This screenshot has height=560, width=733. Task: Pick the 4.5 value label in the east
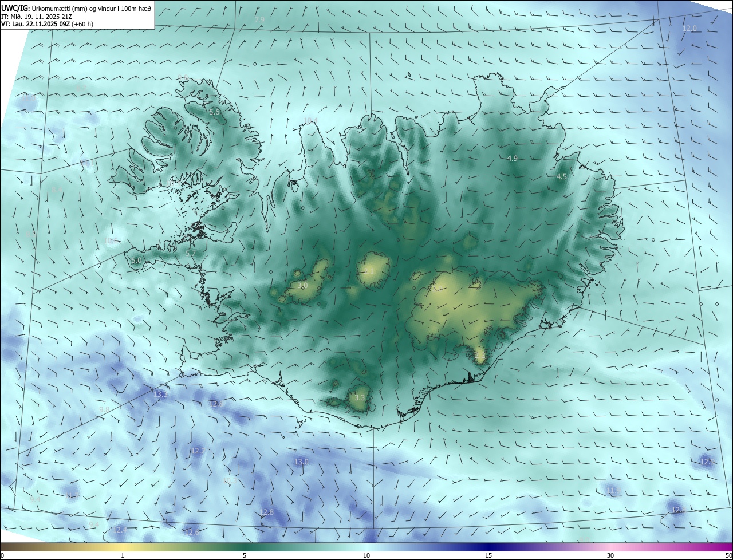561,177
